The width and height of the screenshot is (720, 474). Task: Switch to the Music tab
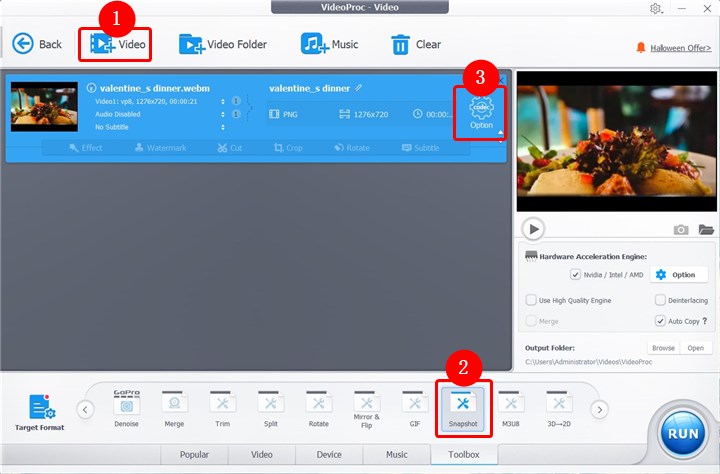click(x=397, y=454)
